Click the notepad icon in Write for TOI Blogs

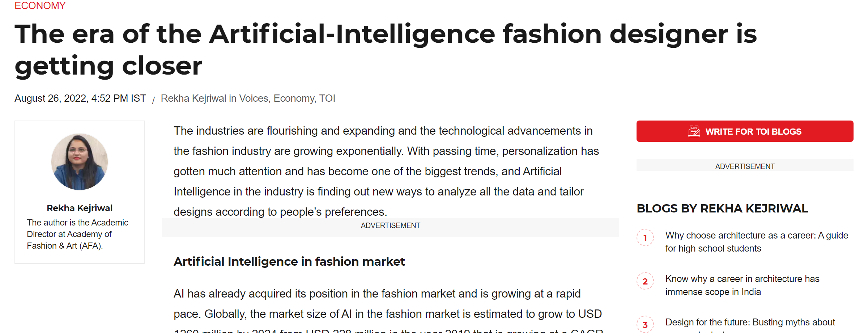(x=694, y=131)
